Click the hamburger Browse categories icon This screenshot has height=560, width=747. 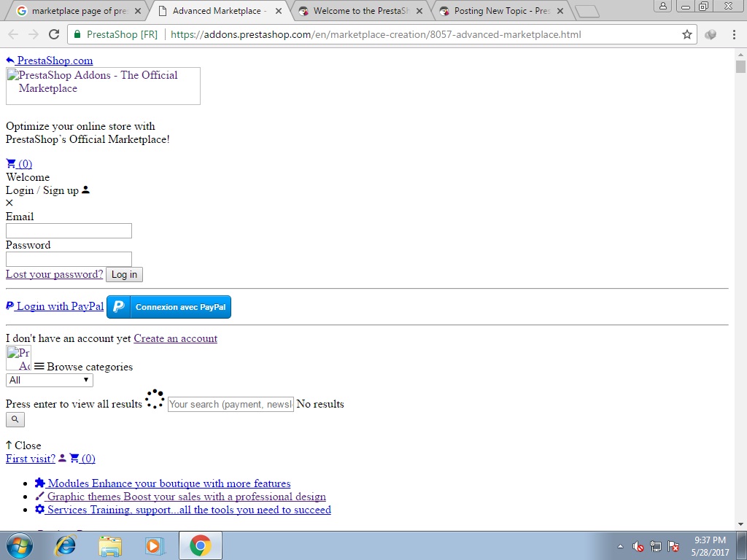click(39, 366)
